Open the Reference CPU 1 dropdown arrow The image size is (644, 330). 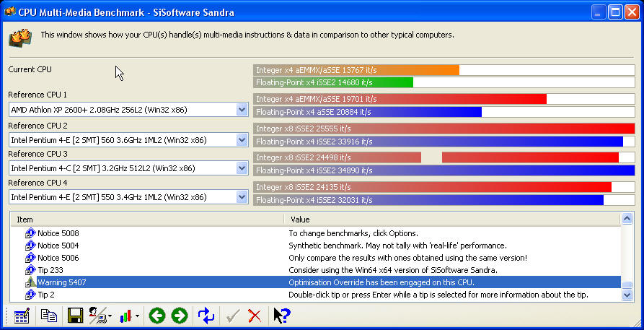coord(242,110)
